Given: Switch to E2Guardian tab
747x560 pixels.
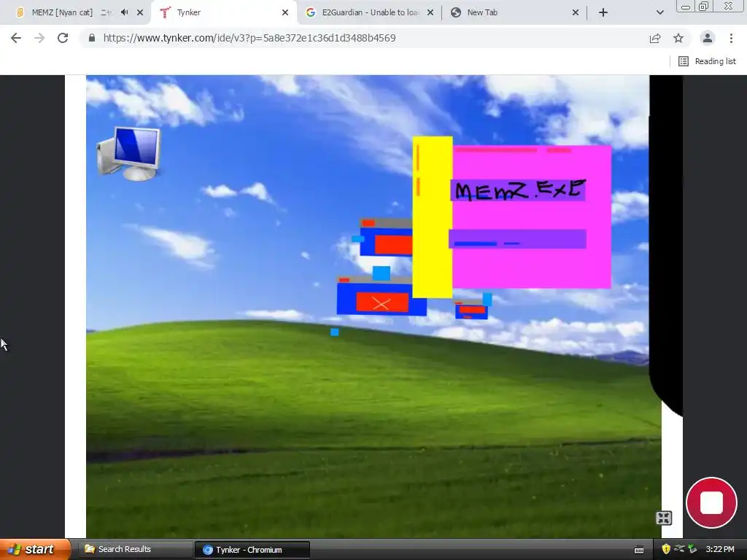Looking at the screenshot, I should pos(370,12).
